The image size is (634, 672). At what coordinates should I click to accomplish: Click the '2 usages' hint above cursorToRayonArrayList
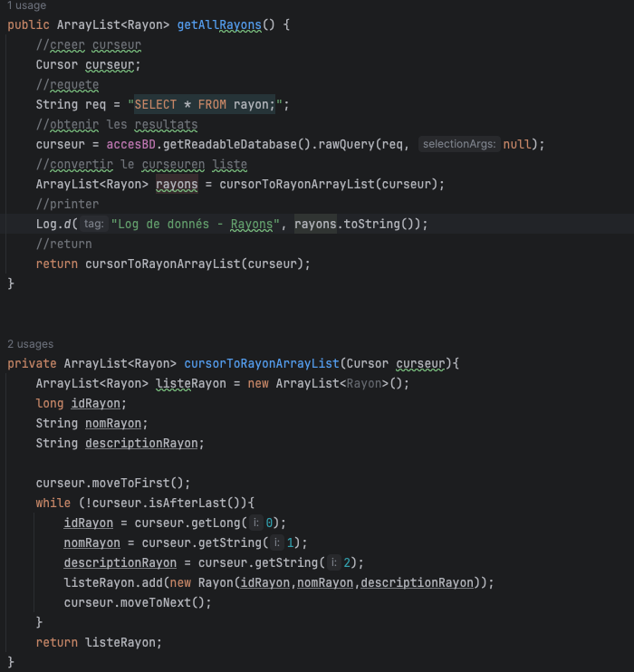[x=31, y=344]
